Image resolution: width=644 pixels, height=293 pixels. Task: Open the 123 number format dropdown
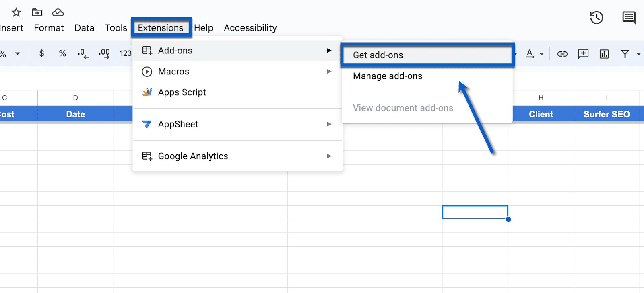point(126,53)
